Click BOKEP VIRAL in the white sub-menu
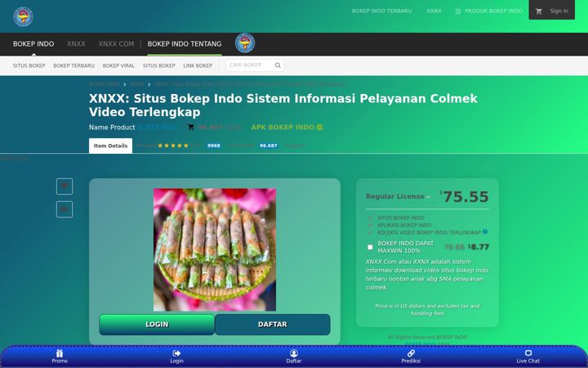 118,65
